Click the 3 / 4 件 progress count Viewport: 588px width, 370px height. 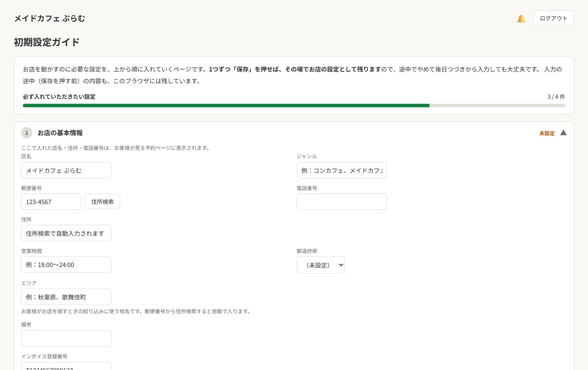click(x=556, y=97)
